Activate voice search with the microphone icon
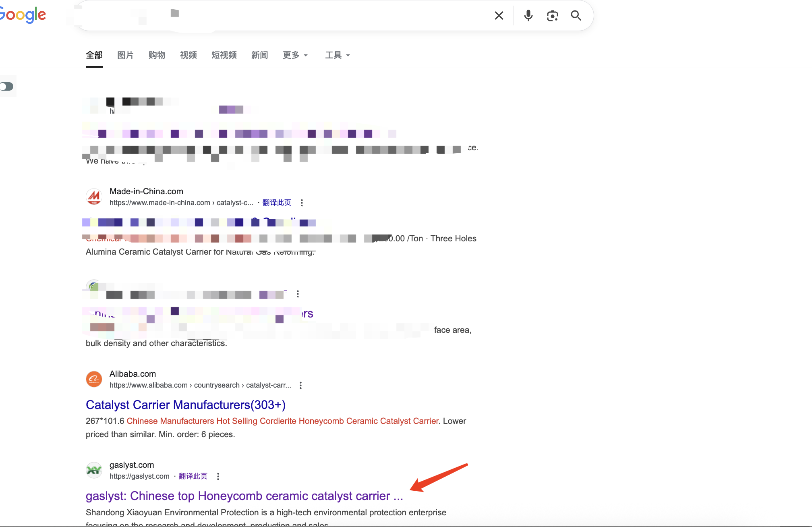The width and height of the screenshot is (812, 527). pos(528,15)
